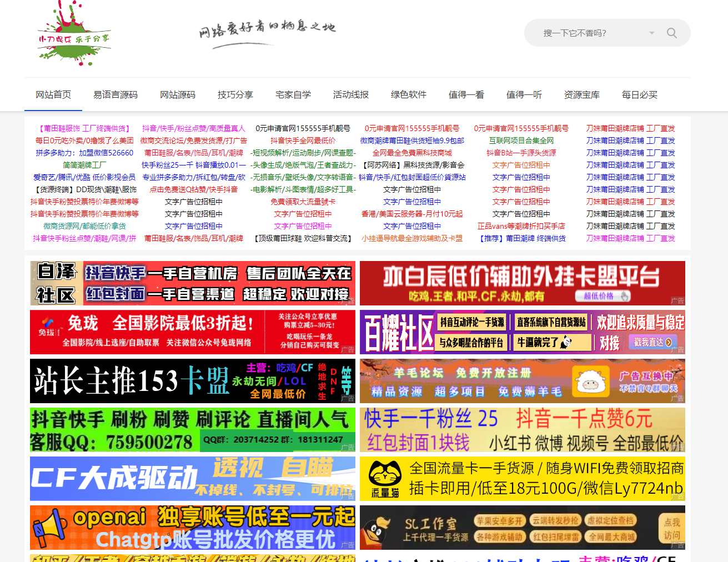
Task: Click 点我访问 button in SL工作室 banner
Action: 672,529
